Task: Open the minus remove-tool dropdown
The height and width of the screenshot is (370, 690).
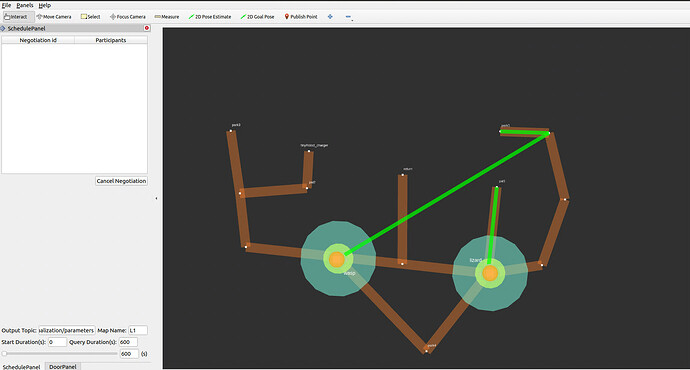Action: point(349,17)
